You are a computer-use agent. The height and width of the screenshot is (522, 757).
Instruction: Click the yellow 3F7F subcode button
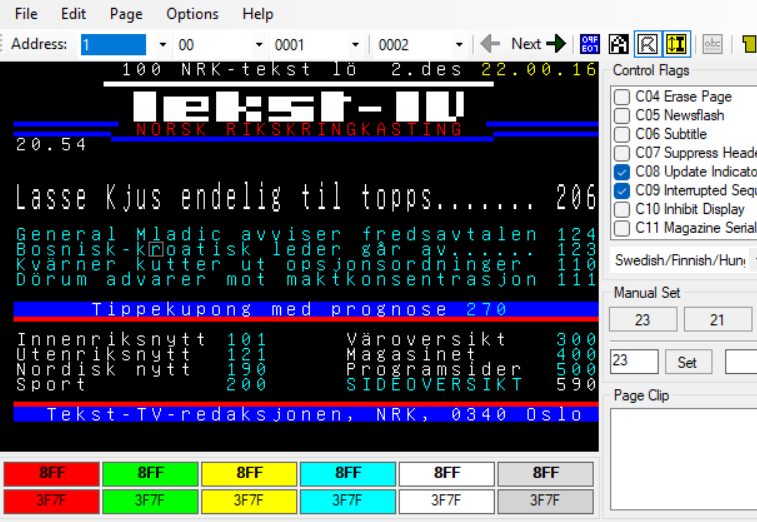[x=249, y=501]
